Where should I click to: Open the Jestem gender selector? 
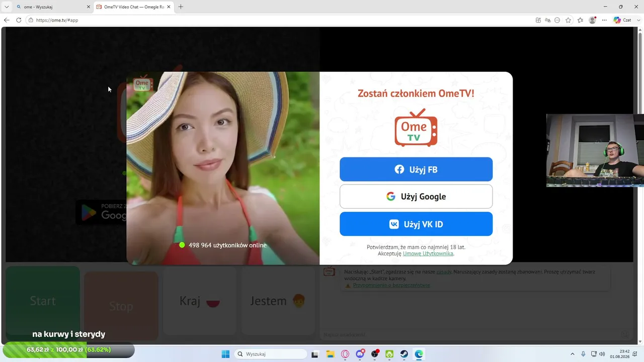coord(278,301)
